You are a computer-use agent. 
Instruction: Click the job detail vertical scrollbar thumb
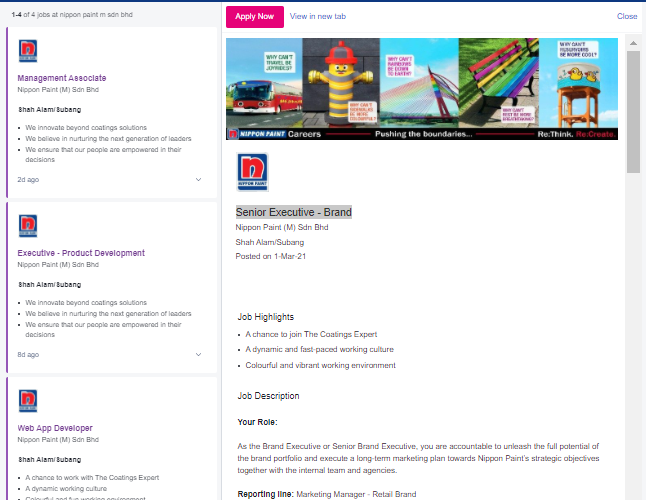coord(633,112)
